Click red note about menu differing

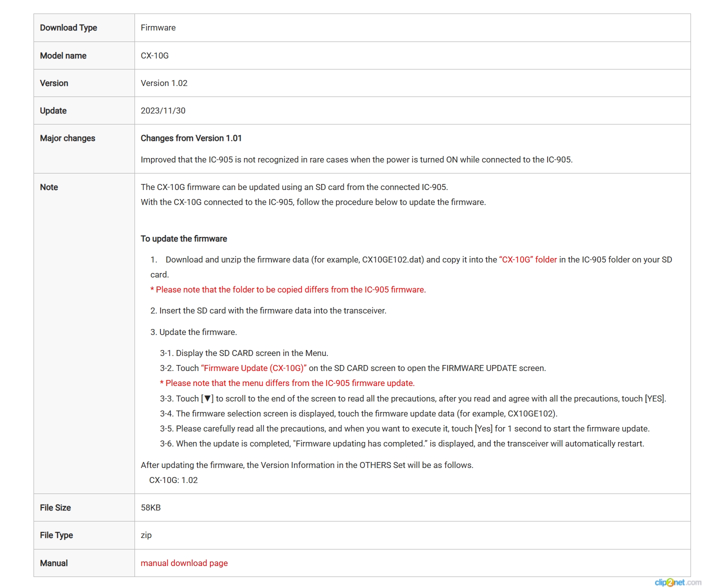[287, 383]
